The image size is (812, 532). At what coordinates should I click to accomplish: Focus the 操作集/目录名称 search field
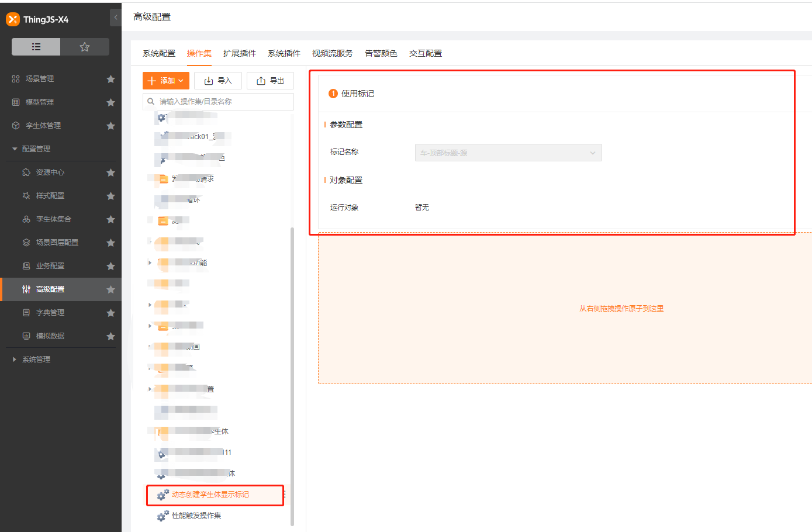coord(218,102)
